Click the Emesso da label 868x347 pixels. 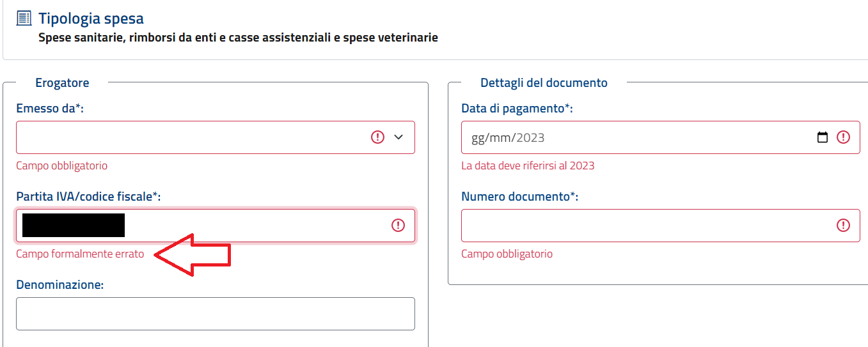click(50, 109)
